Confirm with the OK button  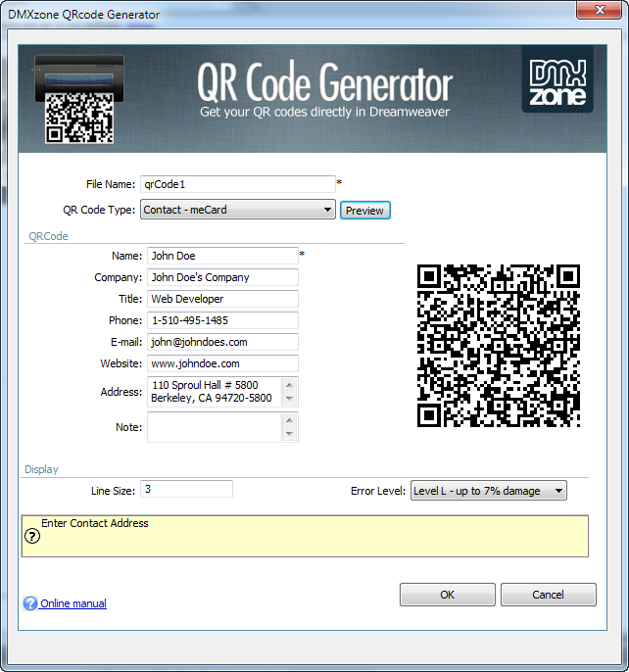447,595
